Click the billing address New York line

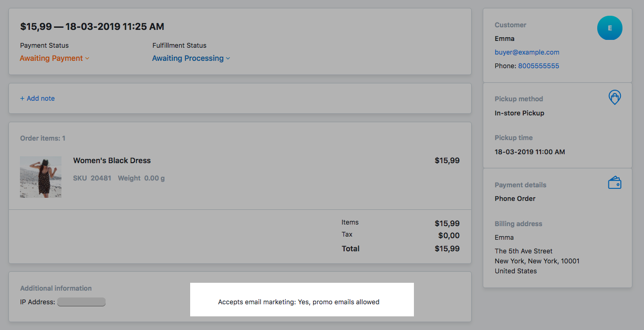[x=537, y=261]
